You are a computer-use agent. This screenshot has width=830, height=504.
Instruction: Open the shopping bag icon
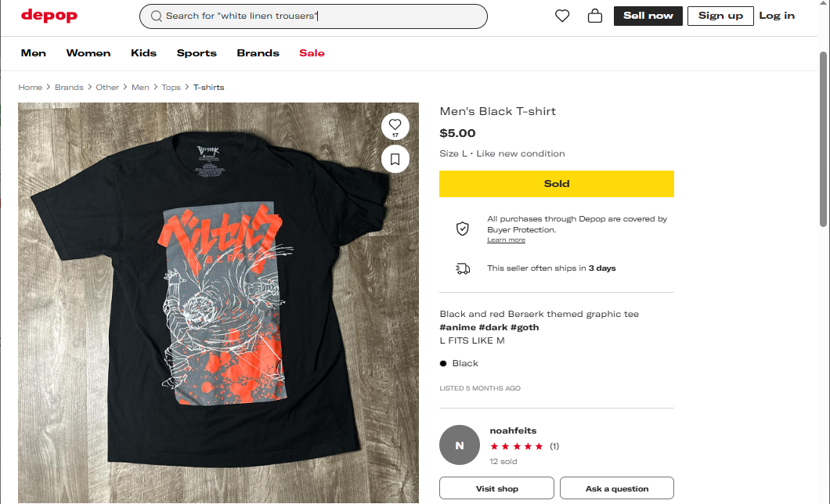click(x=595, y=16)
